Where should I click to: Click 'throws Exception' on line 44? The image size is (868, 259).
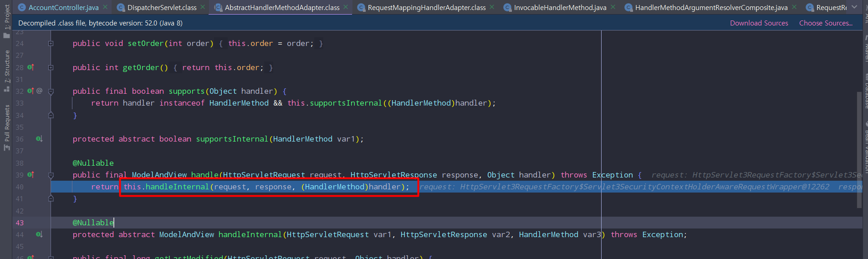[x=647, y=234]
